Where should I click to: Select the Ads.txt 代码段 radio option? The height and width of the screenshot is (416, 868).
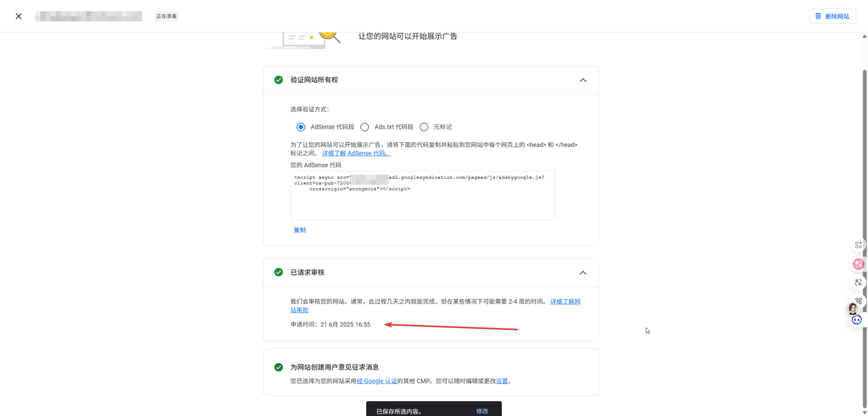point(365,127)
